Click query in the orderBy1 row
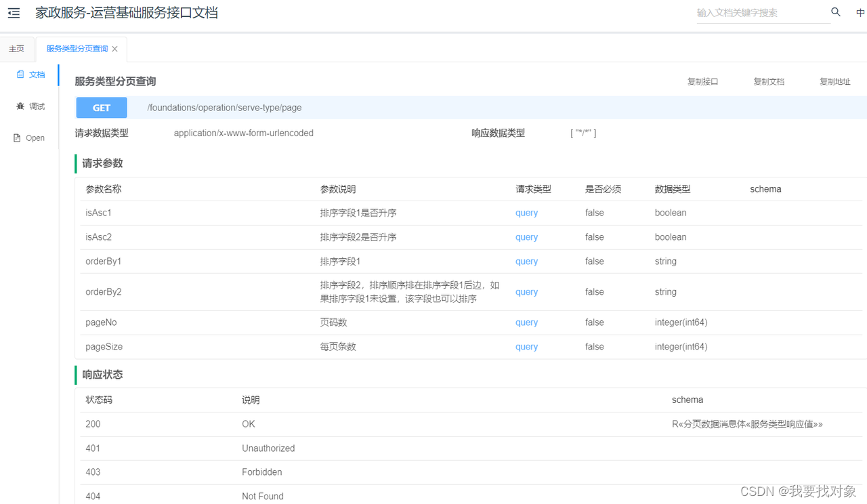The width and height of the screenshot is (867, 504). coord(526,261)
